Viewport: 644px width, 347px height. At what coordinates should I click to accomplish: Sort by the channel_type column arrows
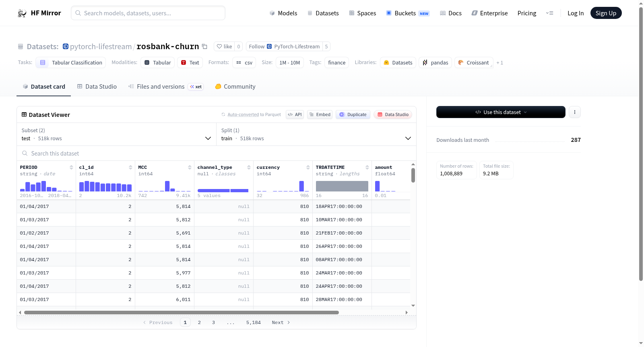click(x=249, y=167)
